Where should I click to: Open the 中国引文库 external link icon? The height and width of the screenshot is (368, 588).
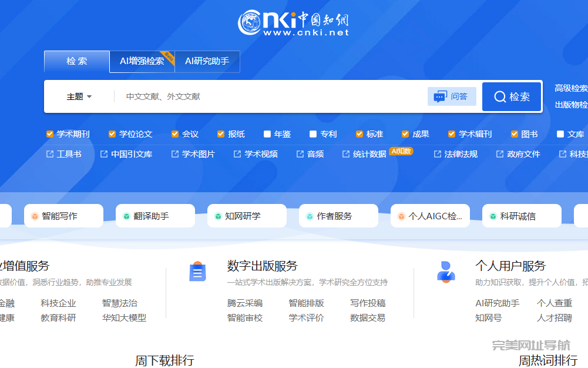click(104, 154)
